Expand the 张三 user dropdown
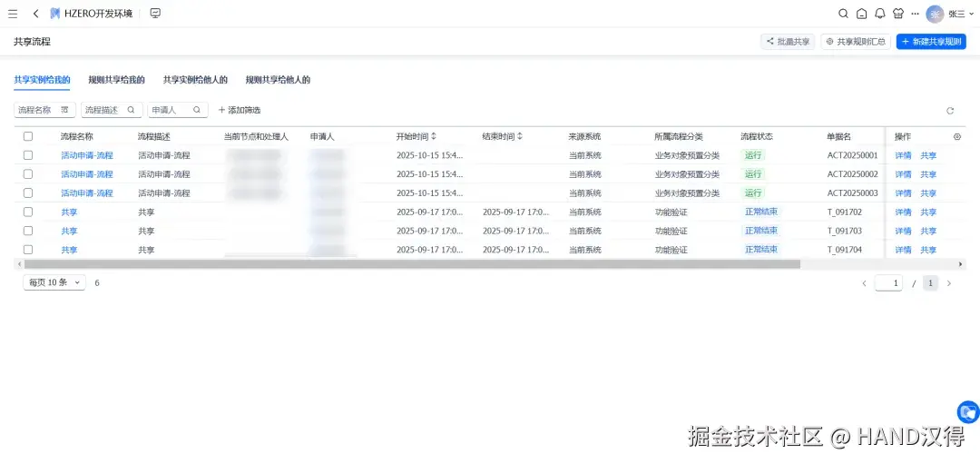The width and height of the screenshot is (980, 464). [961, 14]
